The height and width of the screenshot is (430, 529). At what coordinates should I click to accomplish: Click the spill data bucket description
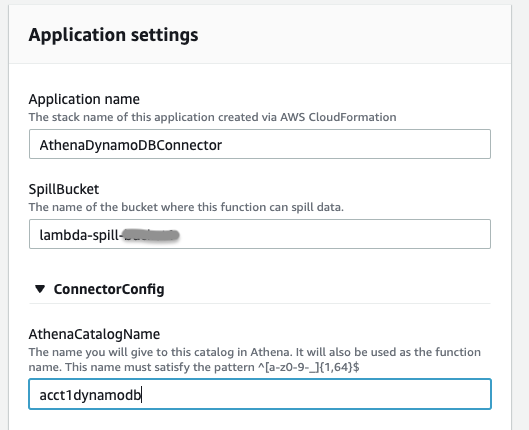pos(186,207)
